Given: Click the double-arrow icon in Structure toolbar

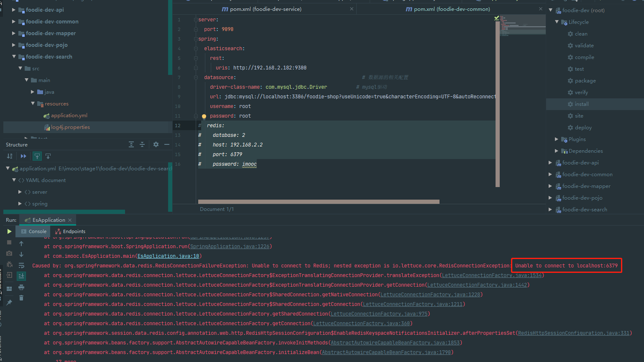Looking at the screenshot, I should tap(23, 156).
